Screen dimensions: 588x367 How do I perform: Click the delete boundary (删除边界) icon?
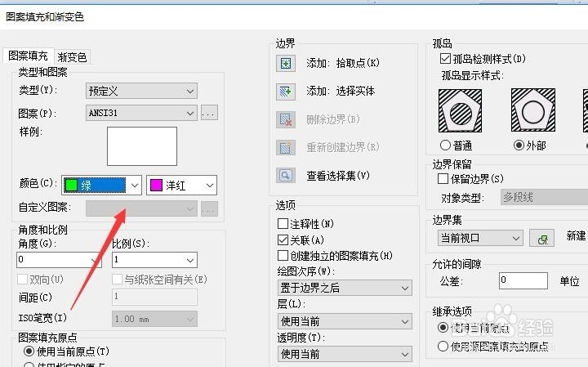pyautogui.click(x=286, y=119)
